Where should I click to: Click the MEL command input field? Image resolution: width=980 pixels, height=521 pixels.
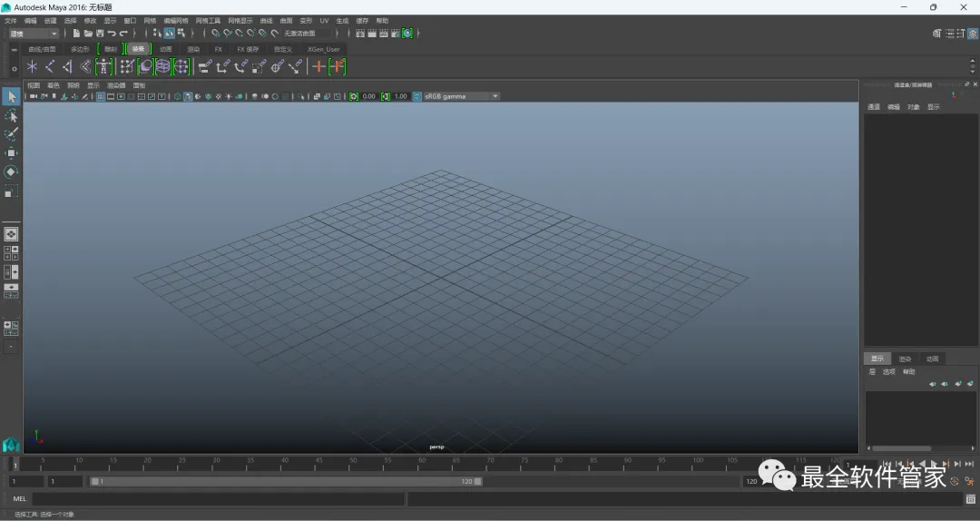pyautogui.click(x=218, y=499)
